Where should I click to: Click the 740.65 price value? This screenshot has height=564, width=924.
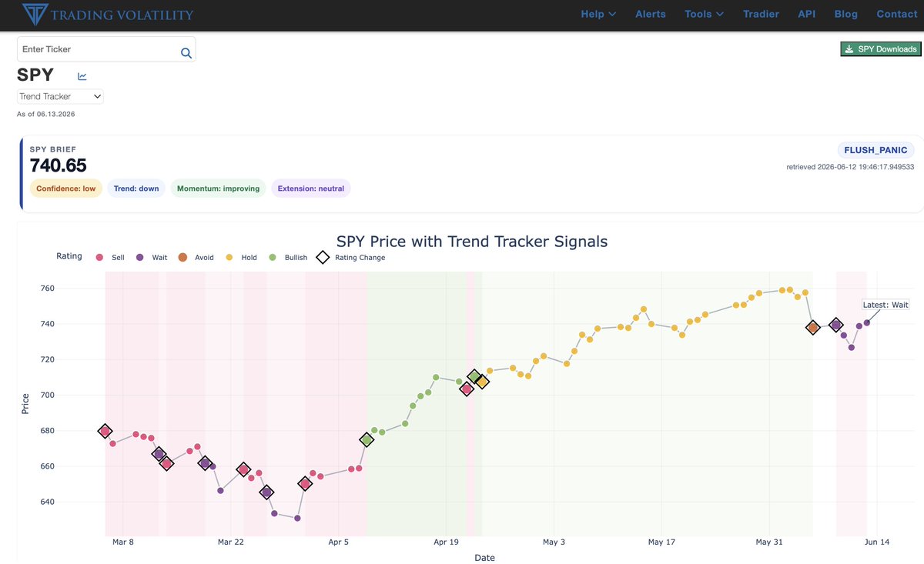point(58,165)
